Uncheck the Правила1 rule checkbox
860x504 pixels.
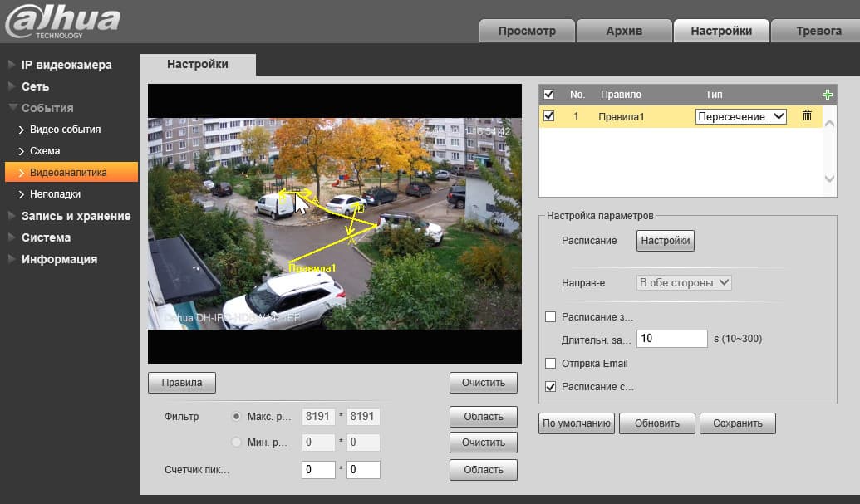(x=548, y=116)
